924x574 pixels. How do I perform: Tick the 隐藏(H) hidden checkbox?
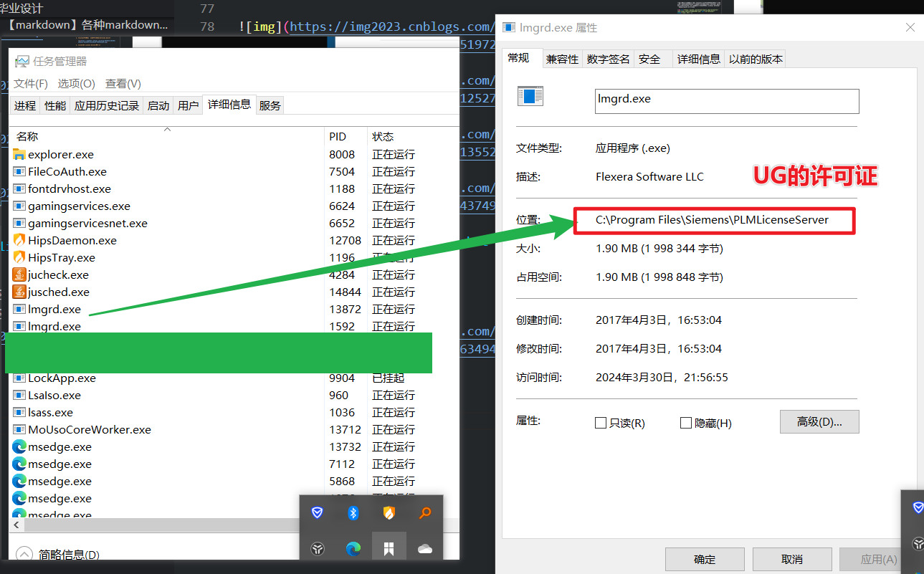click(686, 423)
